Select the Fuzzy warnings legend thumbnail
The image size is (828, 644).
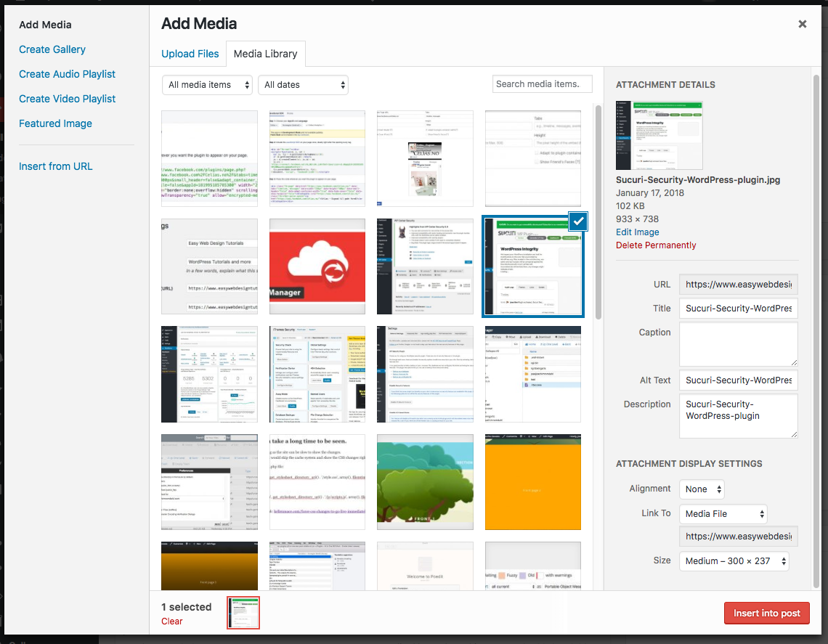coord(533,566)
